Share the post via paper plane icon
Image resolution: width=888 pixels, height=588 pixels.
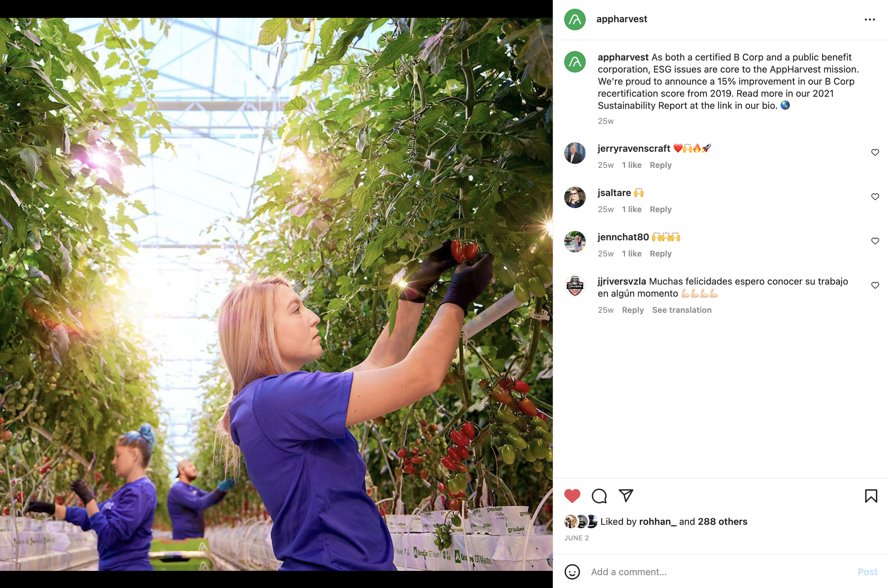pos(626,495)
